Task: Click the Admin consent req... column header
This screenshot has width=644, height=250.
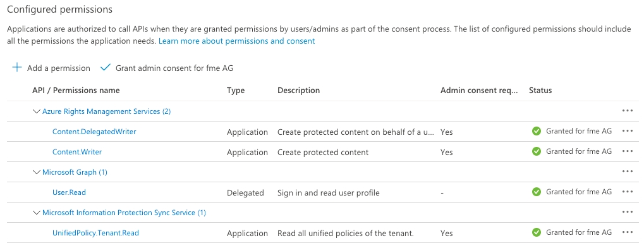Action: point(479,91)
